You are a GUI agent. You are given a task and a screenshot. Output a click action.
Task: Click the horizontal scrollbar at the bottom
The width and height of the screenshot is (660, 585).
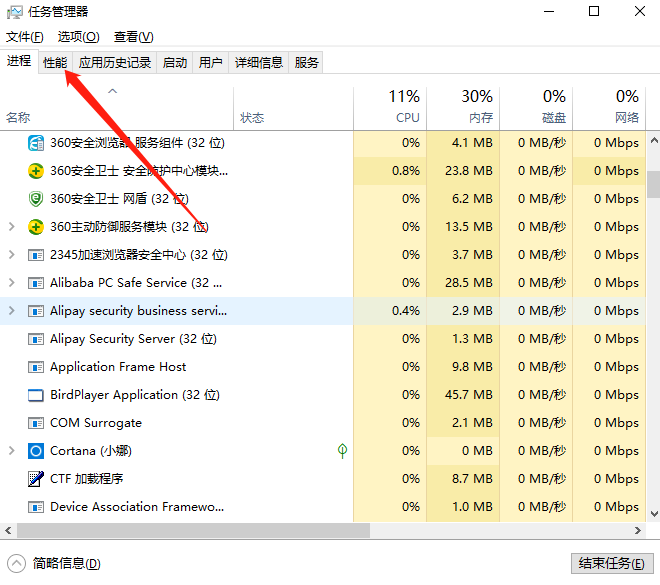tap(300, 530)
